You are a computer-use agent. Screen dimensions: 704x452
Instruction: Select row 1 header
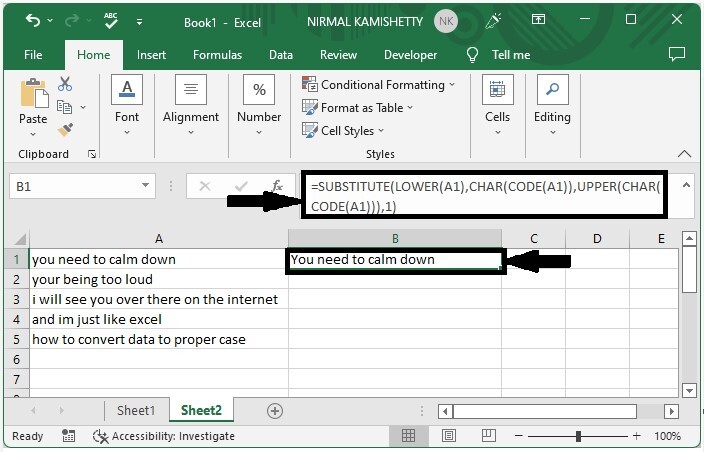point(17,259)
